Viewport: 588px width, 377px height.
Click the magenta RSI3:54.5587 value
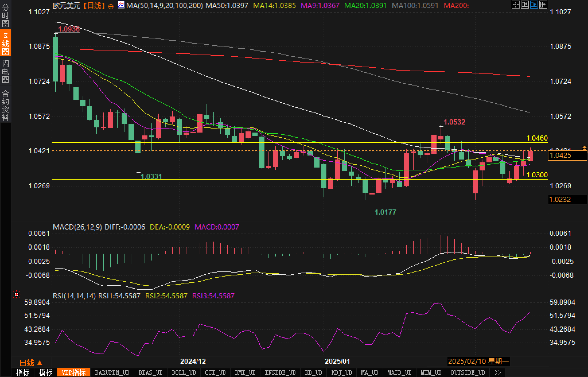(x=213, y=296)
